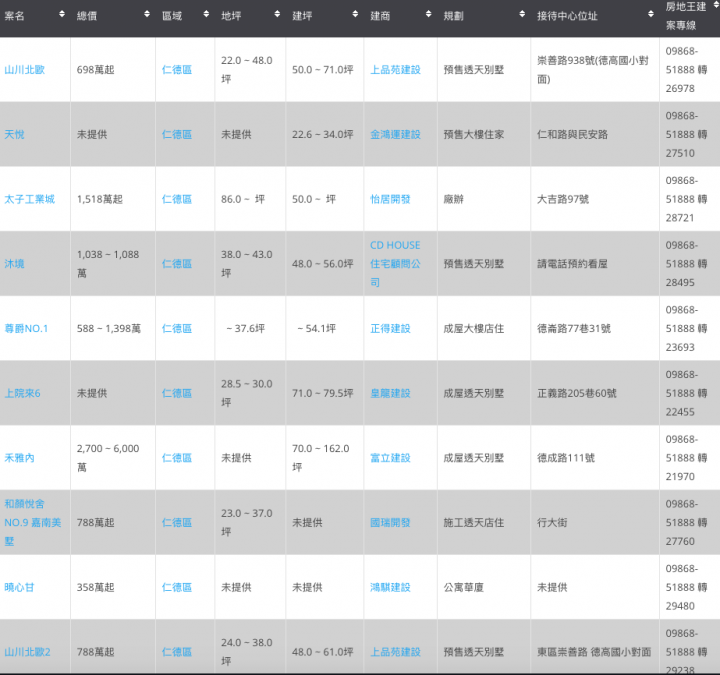Screen dimensions: 720x675
Task: Sort table by 總價 column arrows
Action: pos(147,14)
